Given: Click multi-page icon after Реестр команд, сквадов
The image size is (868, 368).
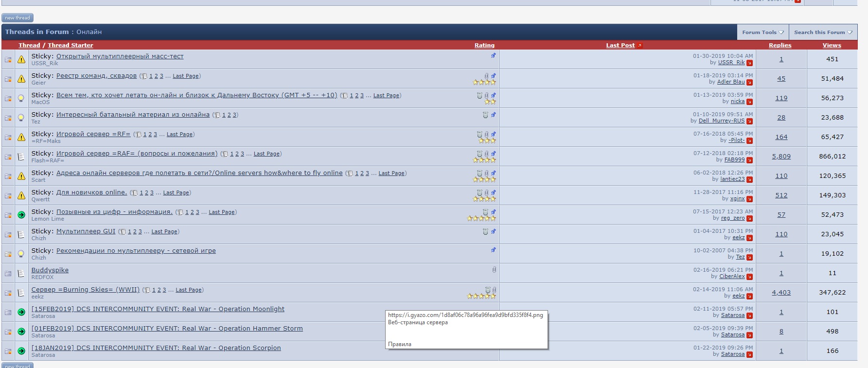Looking at the screenshot, I should point(144,76).
